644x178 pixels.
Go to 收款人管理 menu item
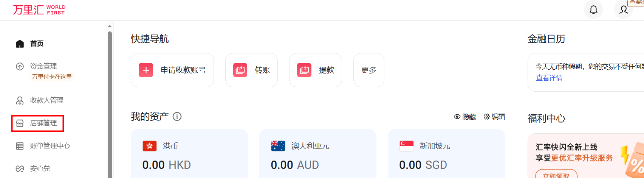pyautogui.click(x=46, y=100)
